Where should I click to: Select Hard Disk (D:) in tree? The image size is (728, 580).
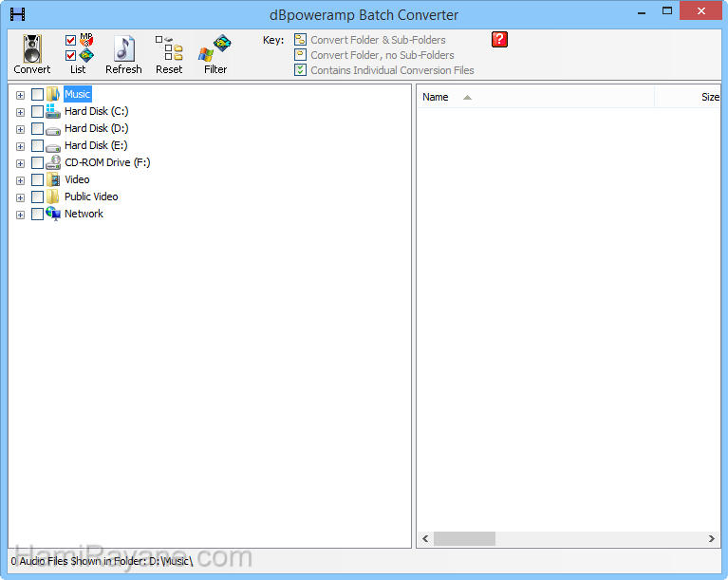(97, 128)
